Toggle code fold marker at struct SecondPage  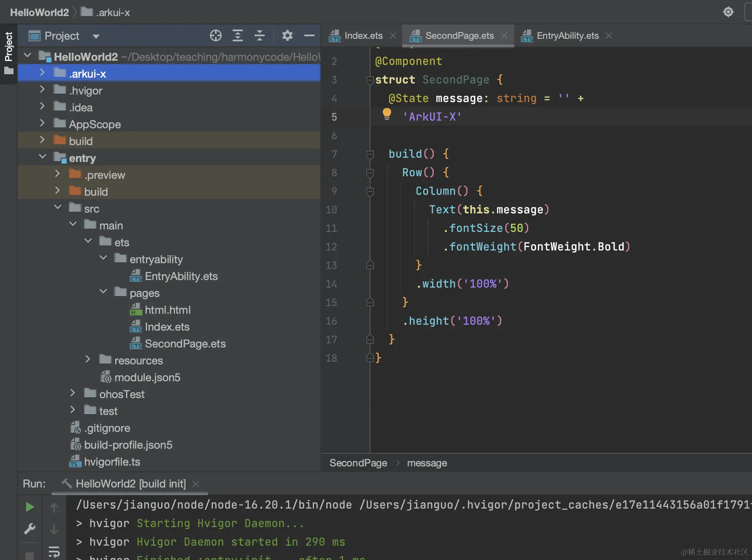(x=370, y=80)
